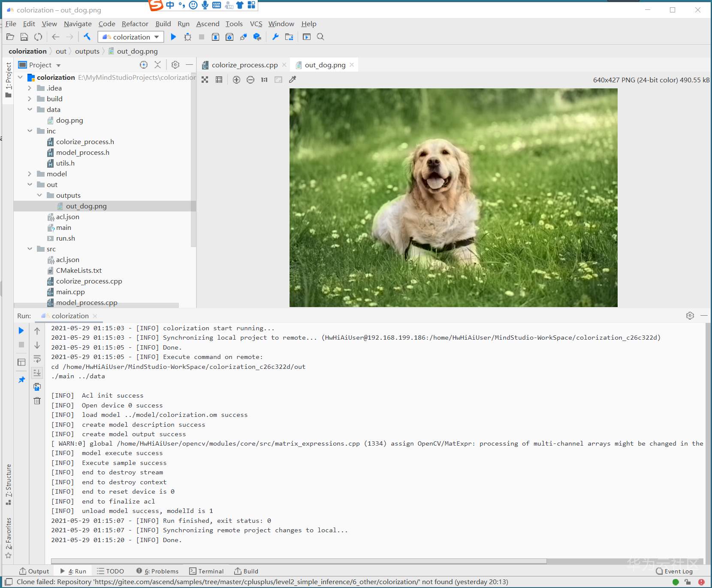Image resolution: width=712 pixels, height=588 pixels.
Task: Open Sogou IME skin shirt icon
Action: pyautogui.click(x=240, y=5)
